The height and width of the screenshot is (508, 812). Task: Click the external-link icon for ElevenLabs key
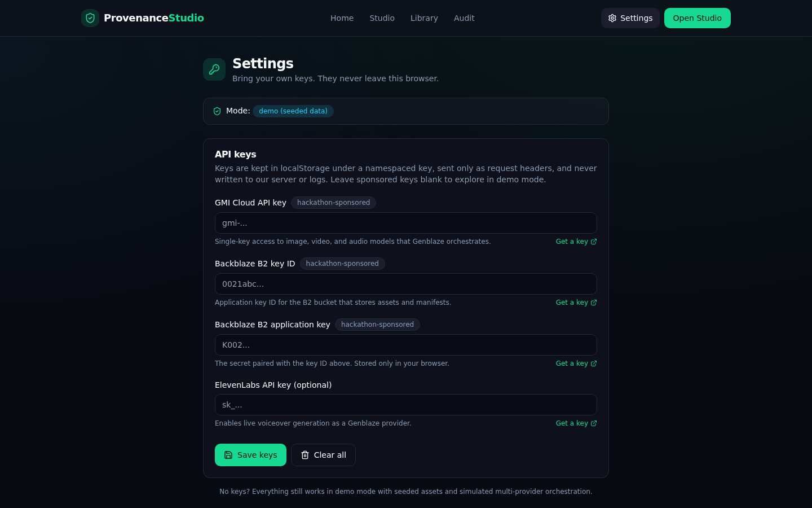(594, 423)
